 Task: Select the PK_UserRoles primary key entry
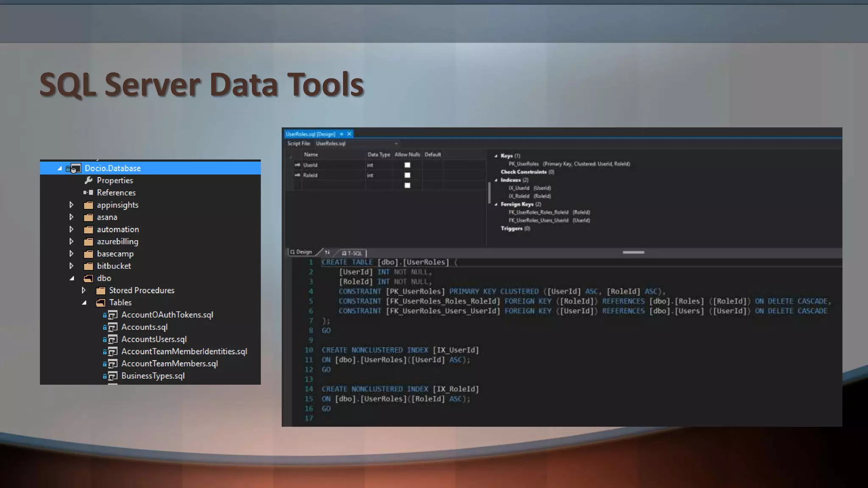[569, 164]
